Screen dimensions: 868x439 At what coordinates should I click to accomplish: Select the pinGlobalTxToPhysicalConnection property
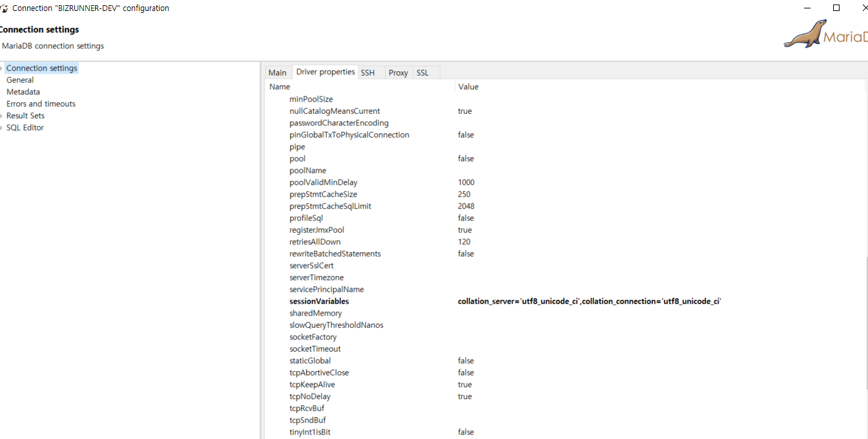coord(349,135)
